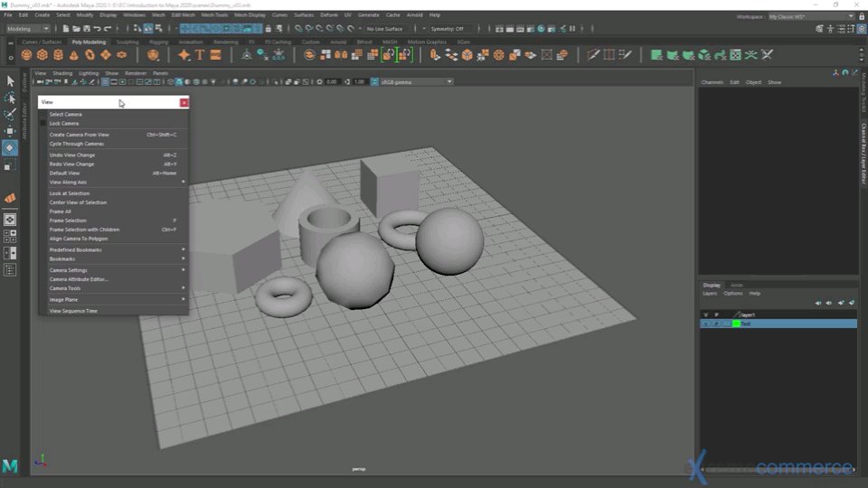Toggle playback P of Test layer

pyautogui.click(x=716, y=324)
